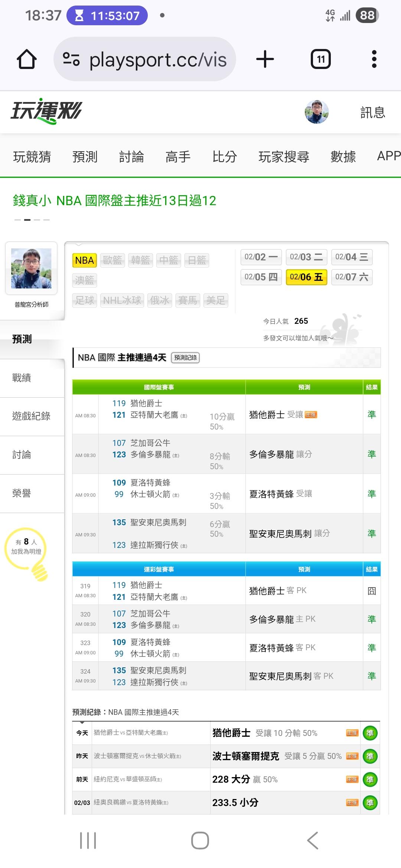The image size is (401, 868).
Task: Click 主推 badge in 228 大分 row
Action: [x=352, y=779]
